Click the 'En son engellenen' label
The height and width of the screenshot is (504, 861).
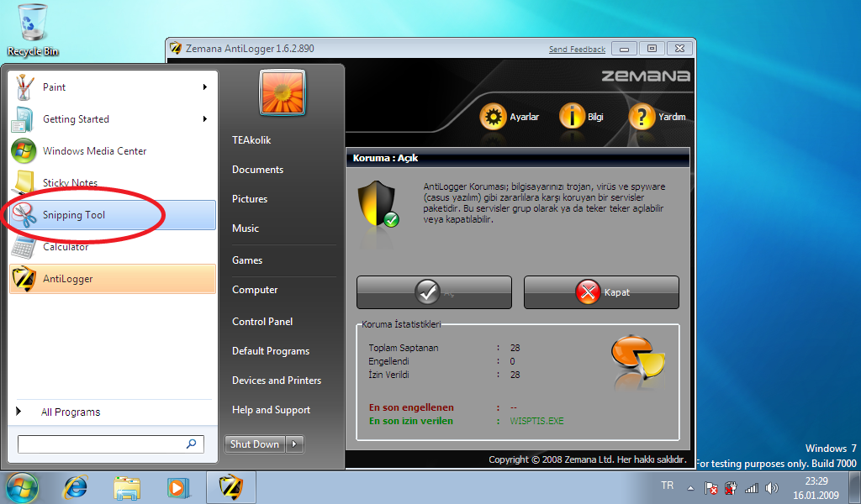click(411, 407)
